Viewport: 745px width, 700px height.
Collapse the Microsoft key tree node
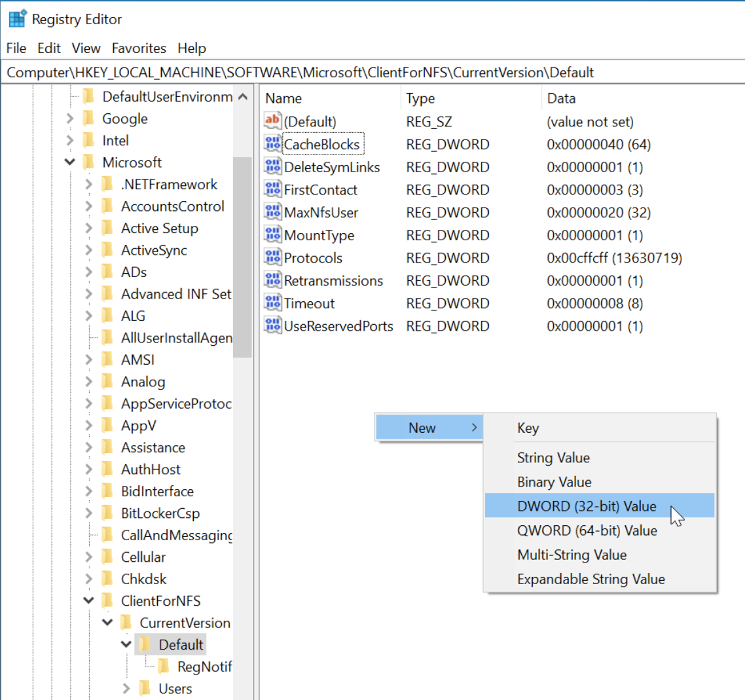[70, 162]
